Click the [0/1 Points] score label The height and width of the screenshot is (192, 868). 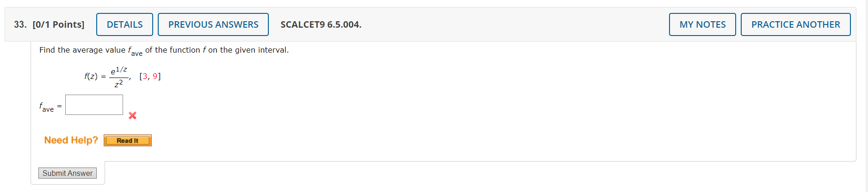pos(58,24)
